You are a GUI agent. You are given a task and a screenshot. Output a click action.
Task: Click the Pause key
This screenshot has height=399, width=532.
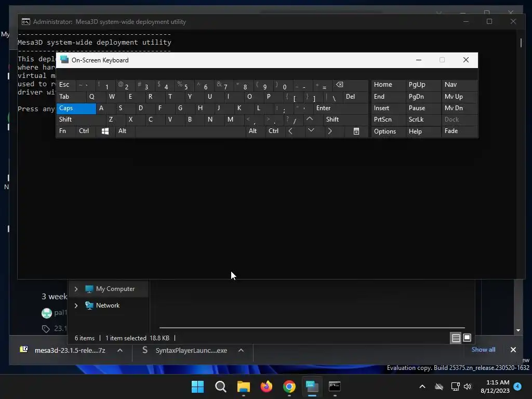[423, 108]
